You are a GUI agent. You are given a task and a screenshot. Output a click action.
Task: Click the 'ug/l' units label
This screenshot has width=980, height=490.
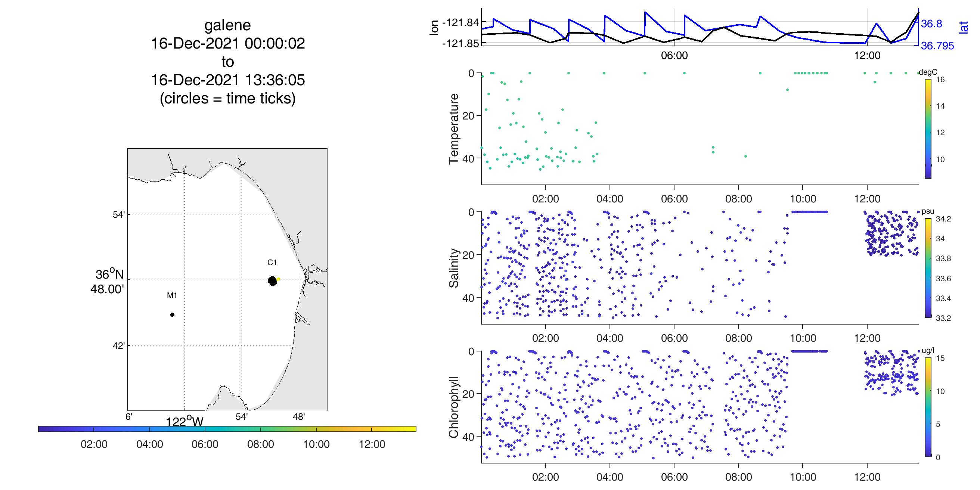(x=928, y=351)
